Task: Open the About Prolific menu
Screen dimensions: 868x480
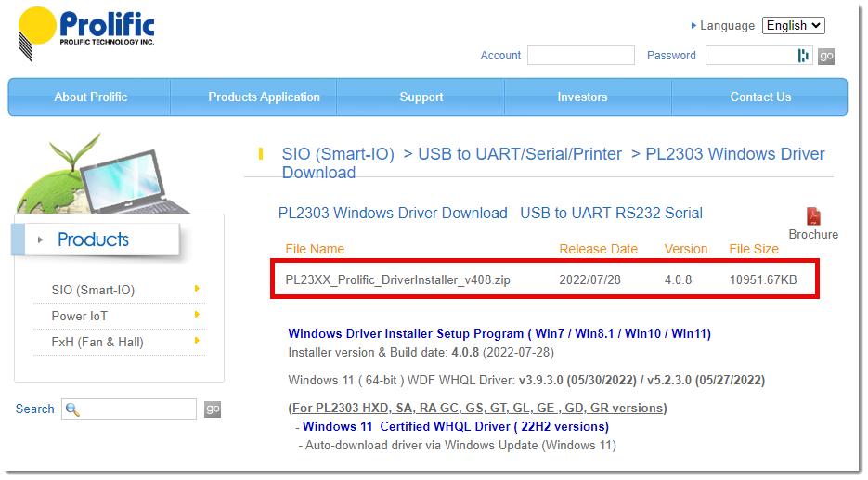Action: 90,97
